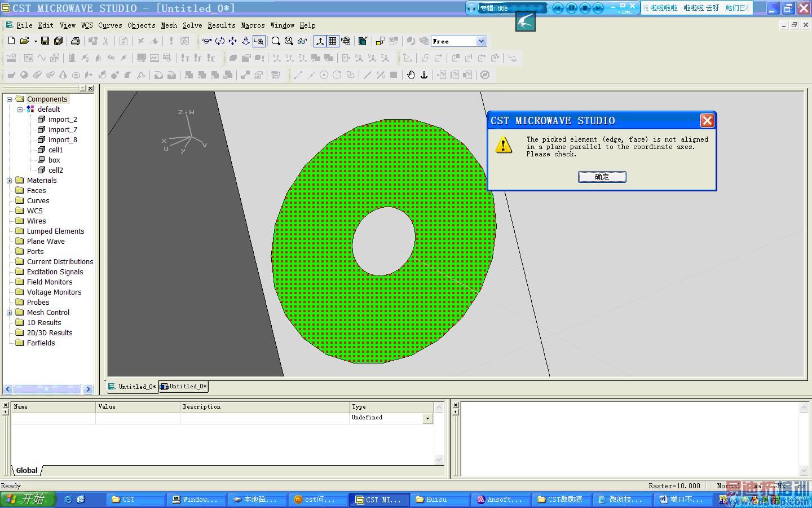Image resolution: width=812 pixels, height=508 pixels.
Task: Switch to first Untitled_0* view tab
Action: point(133,387)
